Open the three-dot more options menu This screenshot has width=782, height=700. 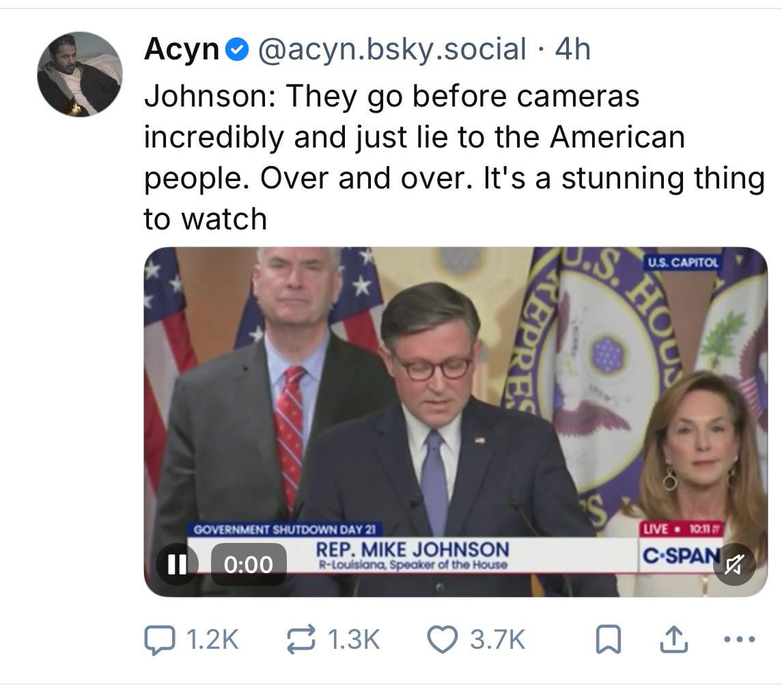(x=738, y=640)
